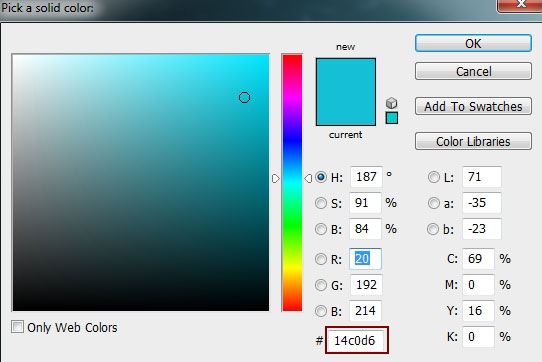
Task: Open Color Libraries
Action: click(473, 141)
